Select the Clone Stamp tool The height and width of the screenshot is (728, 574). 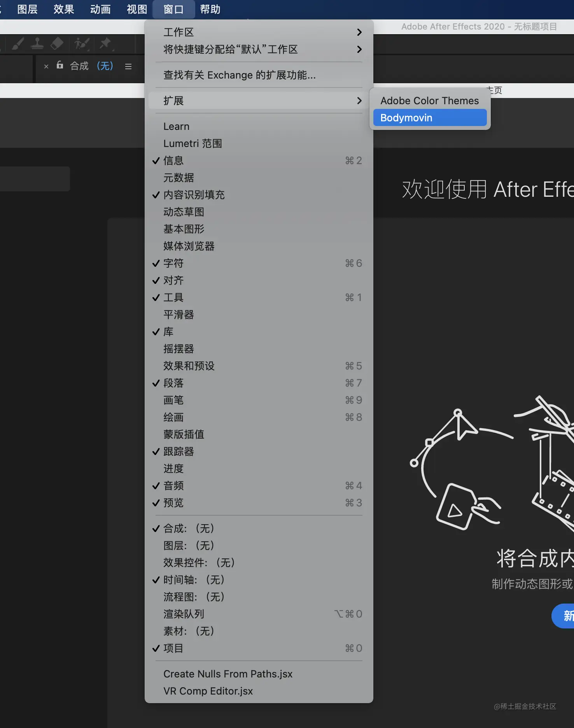[37, 44]
